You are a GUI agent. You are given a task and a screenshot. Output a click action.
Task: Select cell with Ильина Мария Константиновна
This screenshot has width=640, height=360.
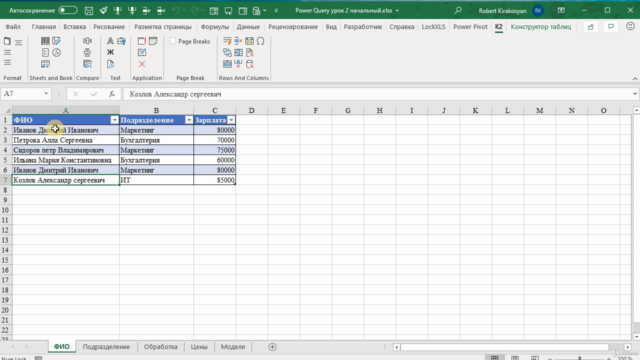[x=66, y=160]
